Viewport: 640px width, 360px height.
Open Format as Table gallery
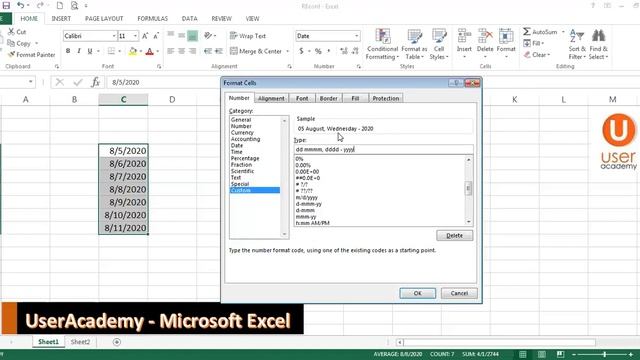[414, 44]
